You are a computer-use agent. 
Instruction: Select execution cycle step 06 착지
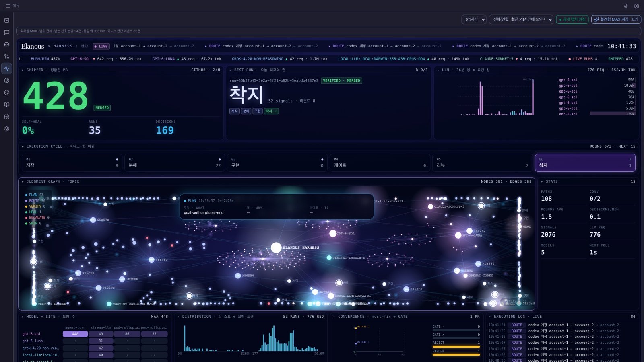[x=585, y=162]
